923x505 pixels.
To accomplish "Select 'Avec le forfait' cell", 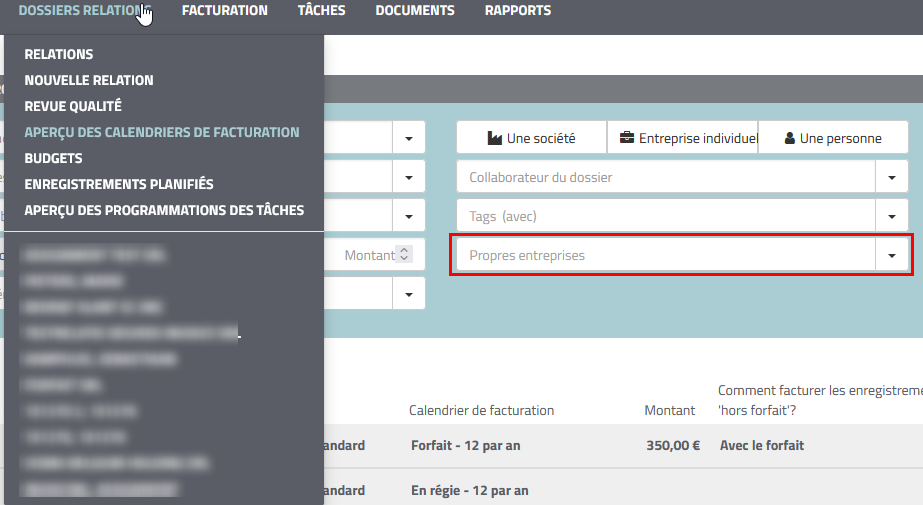I will point(762,446).
